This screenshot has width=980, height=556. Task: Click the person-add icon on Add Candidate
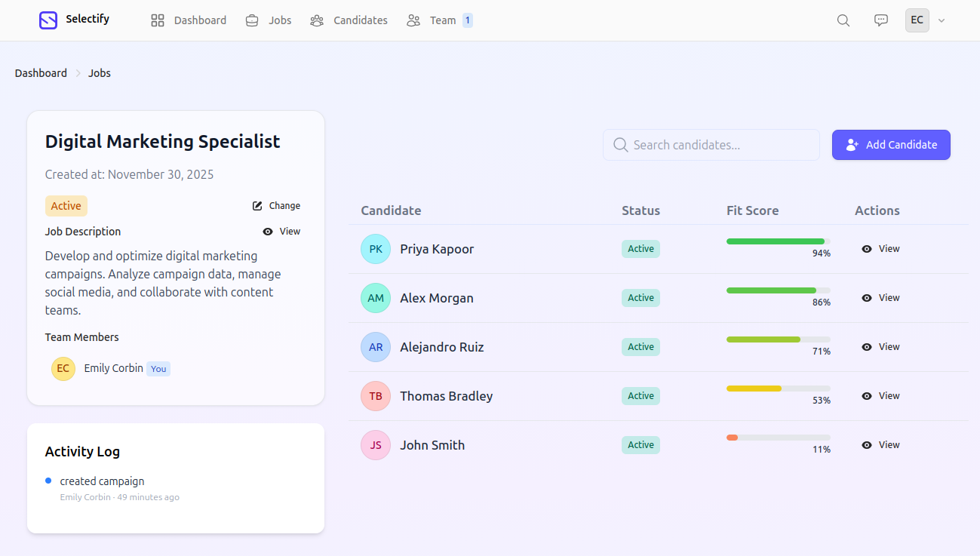[x=853, y=144]
